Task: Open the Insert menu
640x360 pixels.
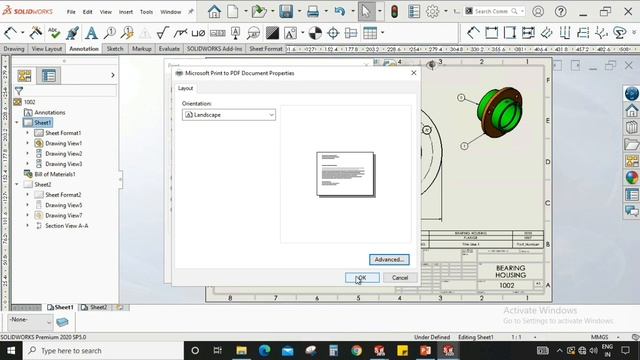Action: [x=126, y=12]
